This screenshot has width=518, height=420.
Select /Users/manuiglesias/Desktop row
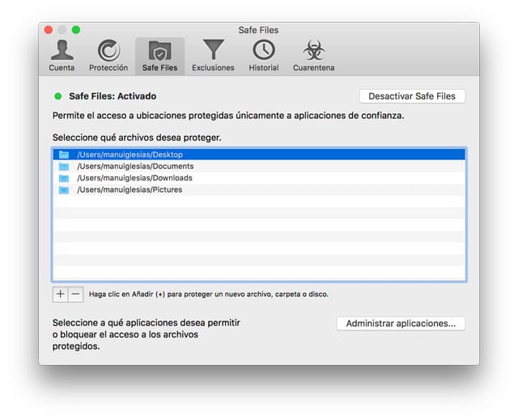click(x=259, y=155)
